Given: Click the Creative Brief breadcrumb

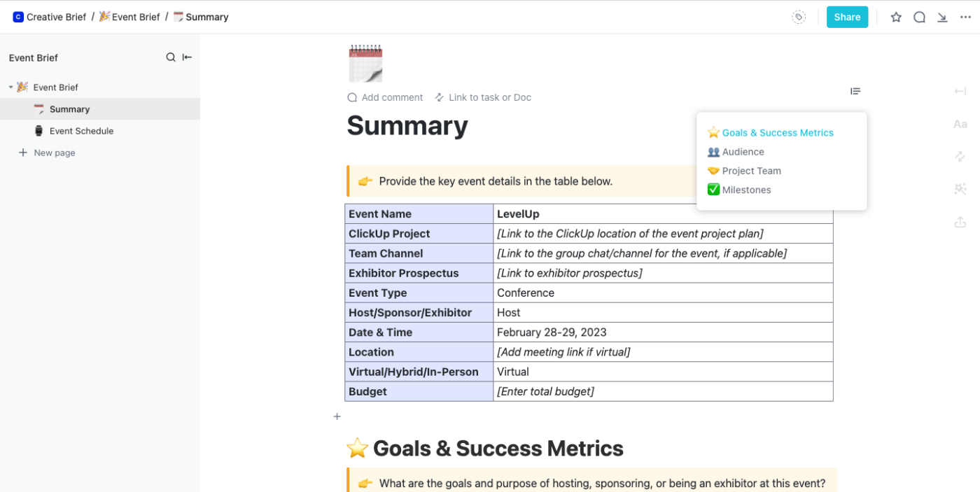Looking at the screenshot, I should pos(56,17).
